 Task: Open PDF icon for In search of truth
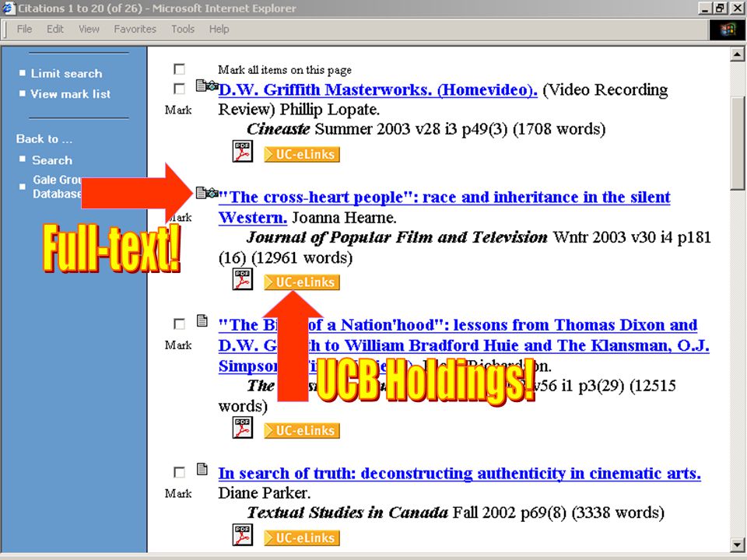point(243,535)
